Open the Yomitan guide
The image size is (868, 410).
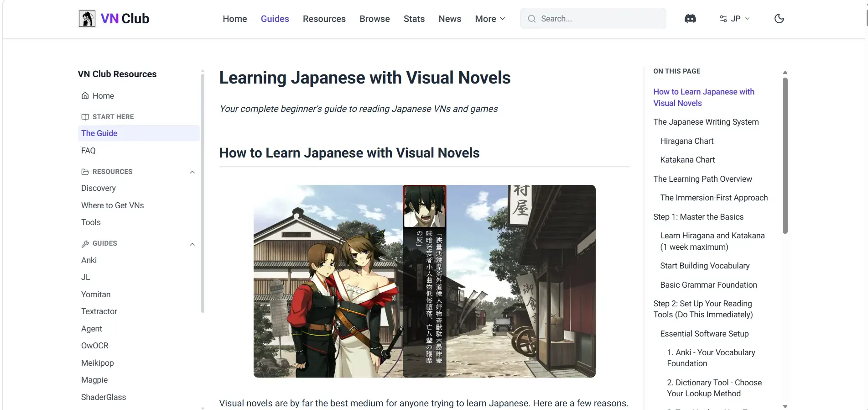click(96, 294)
